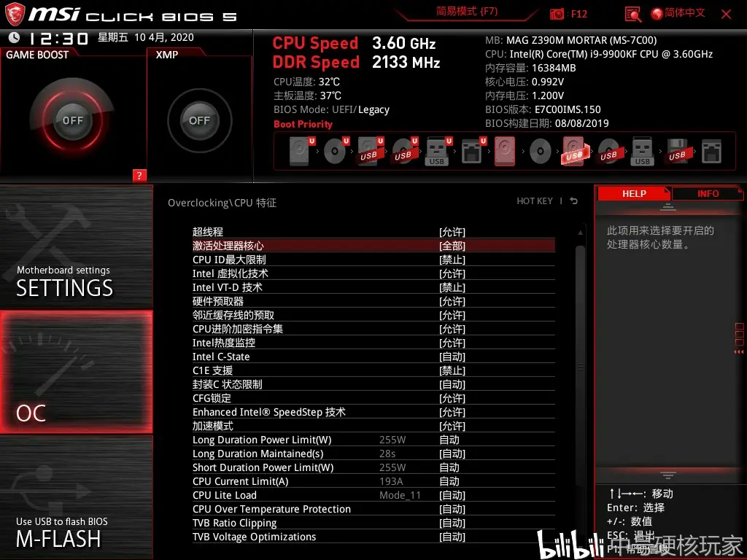Open the BIOS search magnifier icon

pyautogui.click(x=632, y=15)
